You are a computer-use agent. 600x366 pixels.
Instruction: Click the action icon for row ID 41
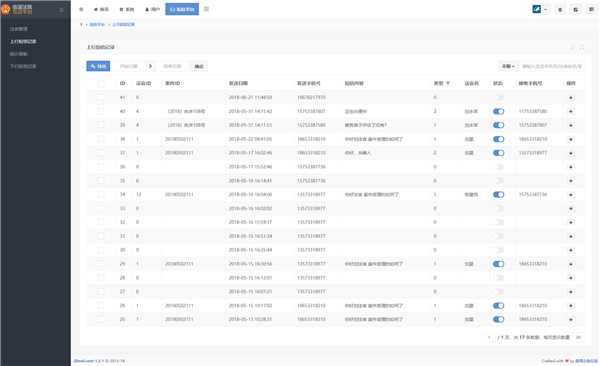point(571,98)
